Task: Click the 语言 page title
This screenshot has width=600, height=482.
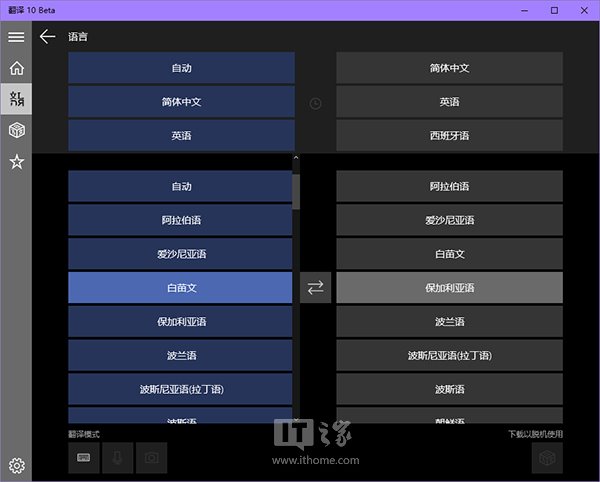Action: pyautogui.click(x=78, y=37)
